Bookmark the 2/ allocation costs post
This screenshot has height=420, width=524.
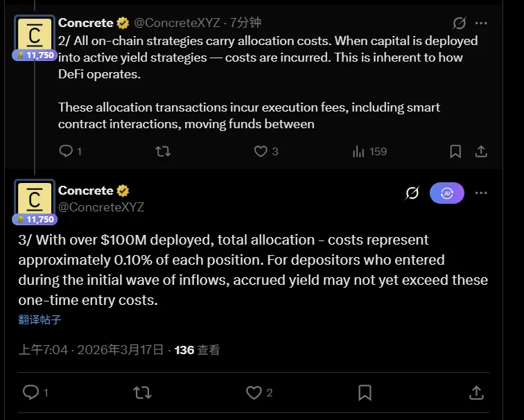[455, 151]
